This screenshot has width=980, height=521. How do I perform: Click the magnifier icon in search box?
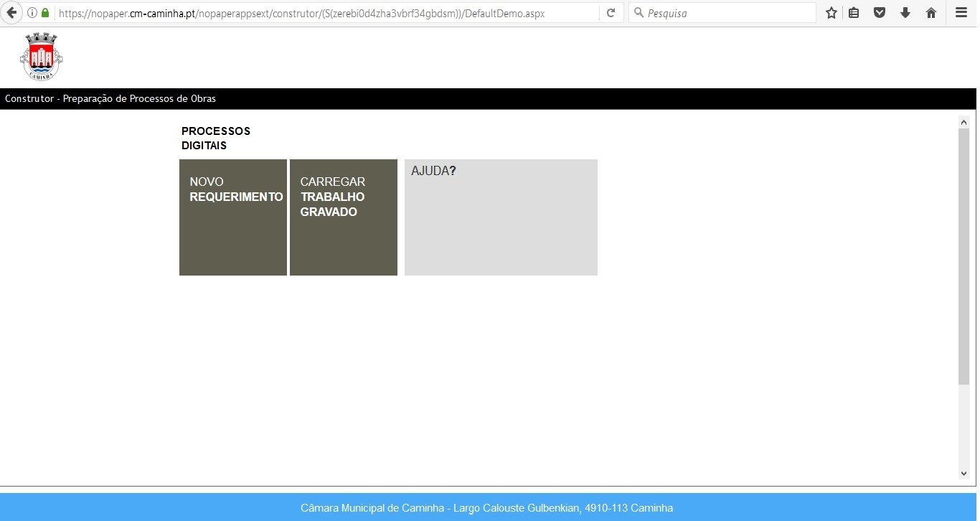point(639,13)
